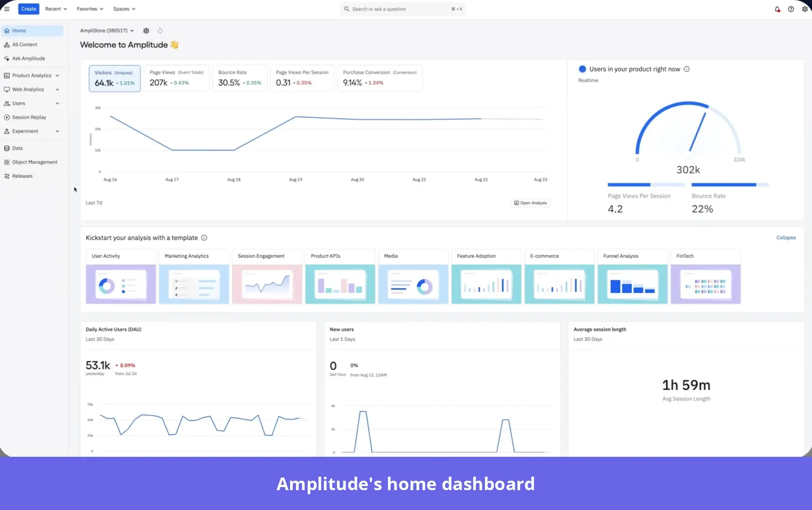Click the All Content sidebar icon
This screenshot has height=510, width=812.
point(7,45)
